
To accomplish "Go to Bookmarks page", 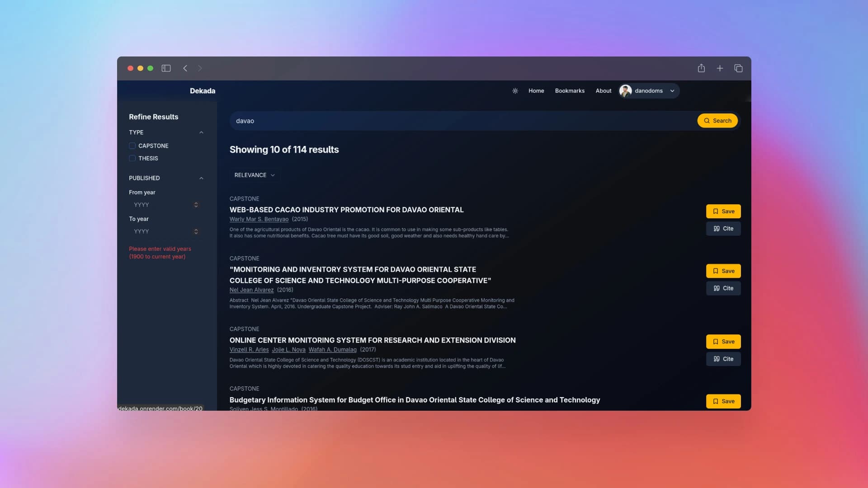I will click(x=570, y=91).
